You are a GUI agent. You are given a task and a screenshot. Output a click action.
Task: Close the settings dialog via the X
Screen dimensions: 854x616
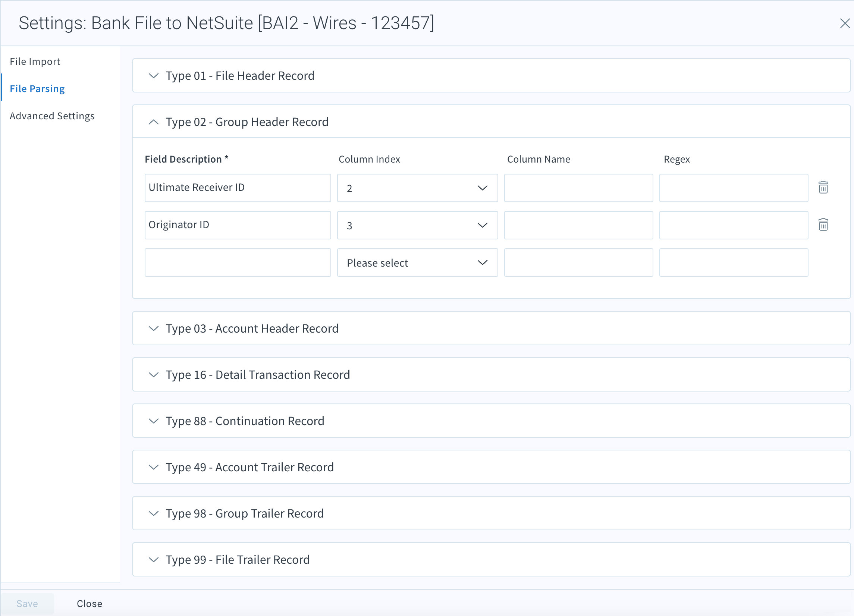pos(844,24)
